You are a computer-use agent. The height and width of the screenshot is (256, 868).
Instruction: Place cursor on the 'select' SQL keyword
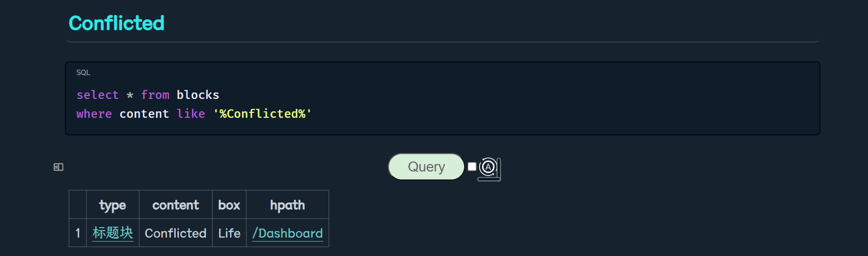coord(98,95)
